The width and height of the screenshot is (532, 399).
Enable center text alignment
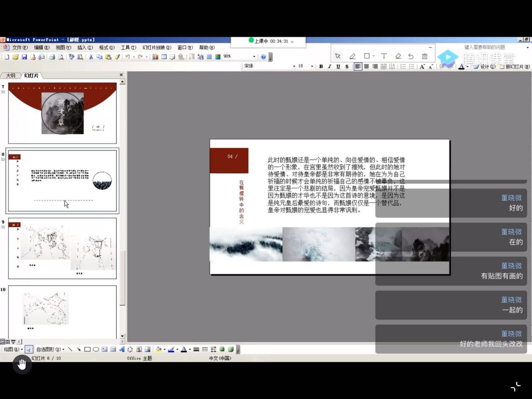pyautogui.click(x=366, y=66)
